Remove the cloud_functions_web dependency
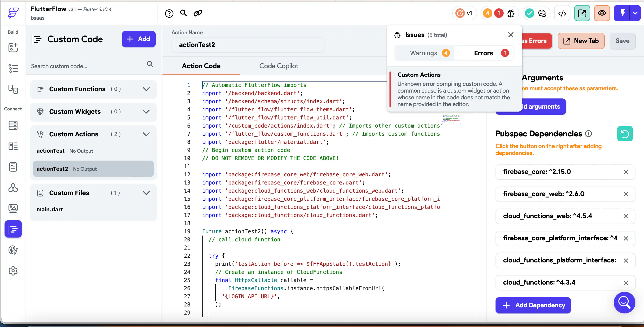Viewport: 644px width, 327px height. tap(626, 216)
